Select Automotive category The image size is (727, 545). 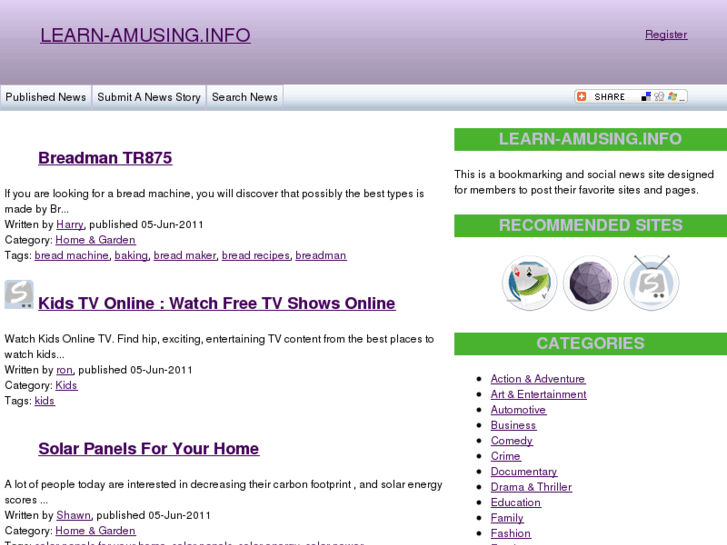[518, 410]
